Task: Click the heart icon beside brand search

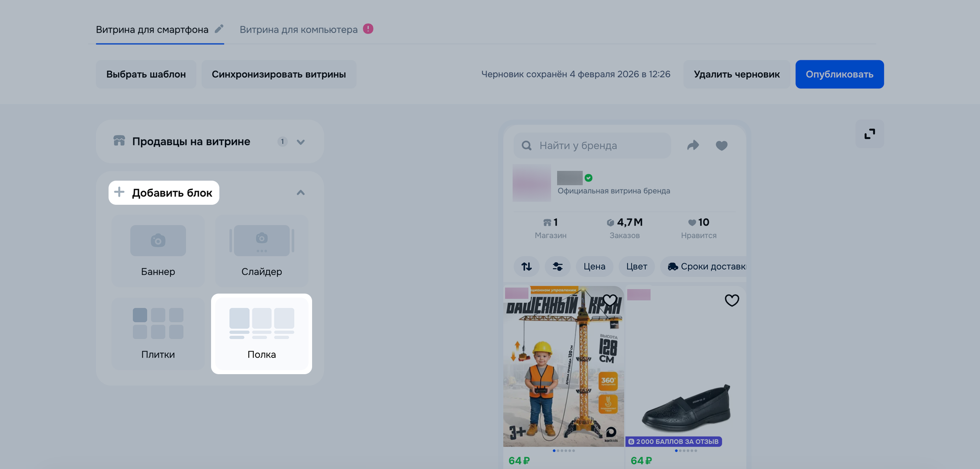Action: 721,146
